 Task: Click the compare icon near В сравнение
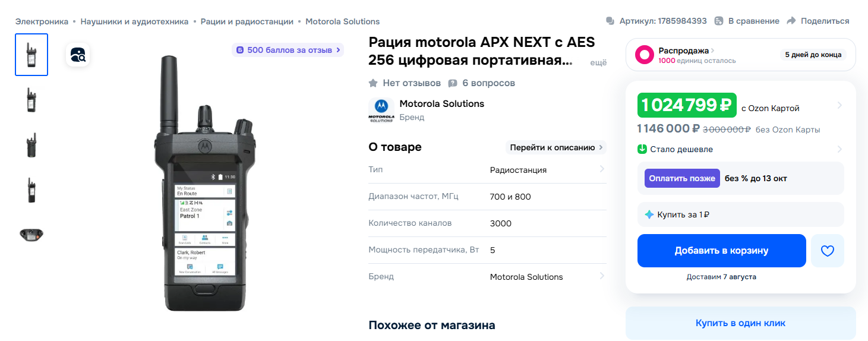click(719, 21)
